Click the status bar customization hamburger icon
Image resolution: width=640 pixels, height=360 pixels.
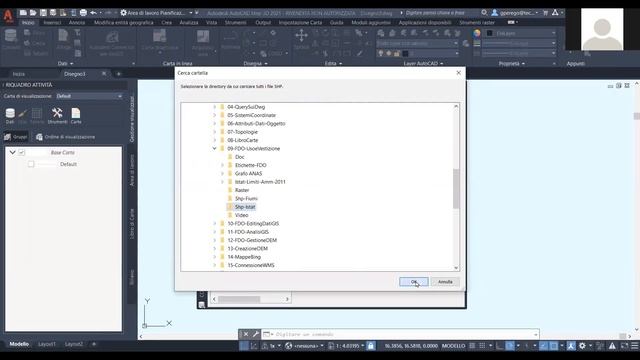(x=635, y=346)
